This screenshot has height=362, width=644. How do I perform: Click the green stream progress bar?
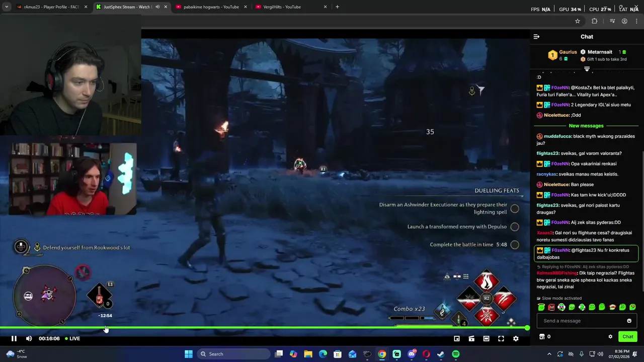point(264,328)
